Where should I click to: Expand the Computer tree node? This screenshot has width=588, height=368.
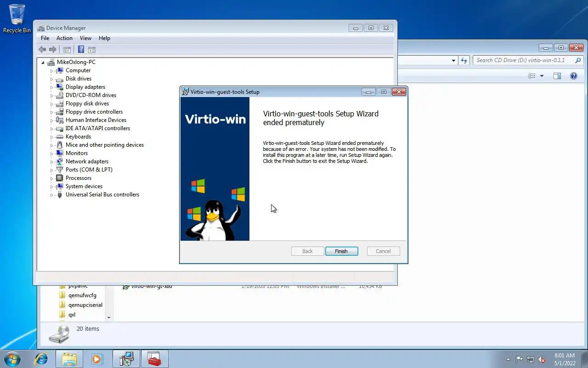[x=52, y=71]
